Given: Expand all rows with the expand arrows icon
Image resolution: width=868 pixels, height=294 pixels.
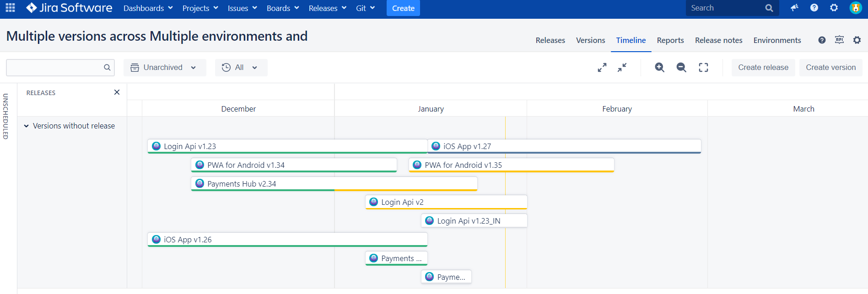Looking at the screenshot, I should pos(602,67).
